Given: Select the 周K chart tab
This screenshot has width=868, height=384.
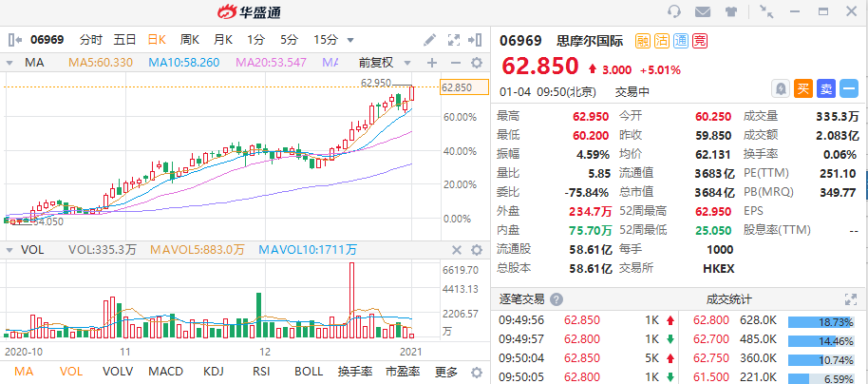Looking at the screenshot, I should pos(190,39).
